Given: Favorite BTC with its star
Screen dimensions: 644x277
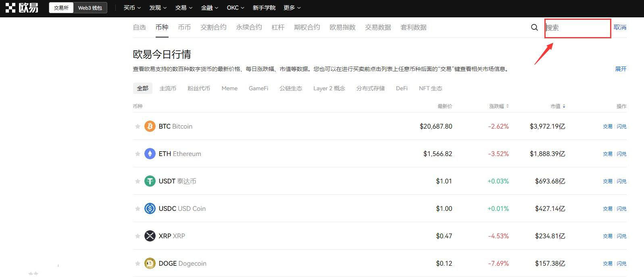Looking at the screenshot, I should coord(138,126).
